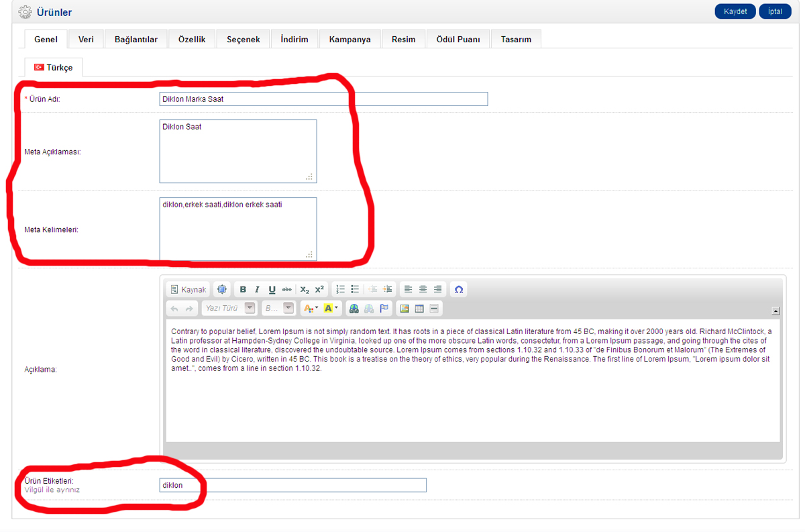
Task: Apply underline formatting in the editor
Action: (272, 289)
